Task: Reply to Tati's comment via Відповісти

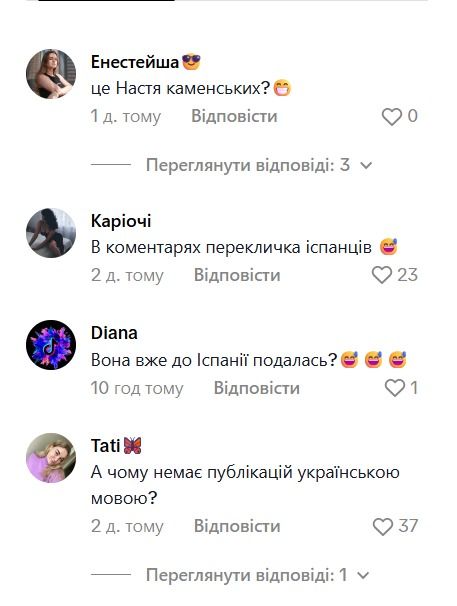Action: [x=237, y=526]
